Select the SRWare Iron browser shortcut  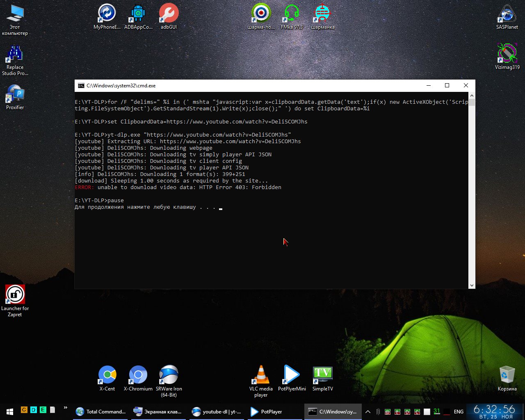pos(169,375)
